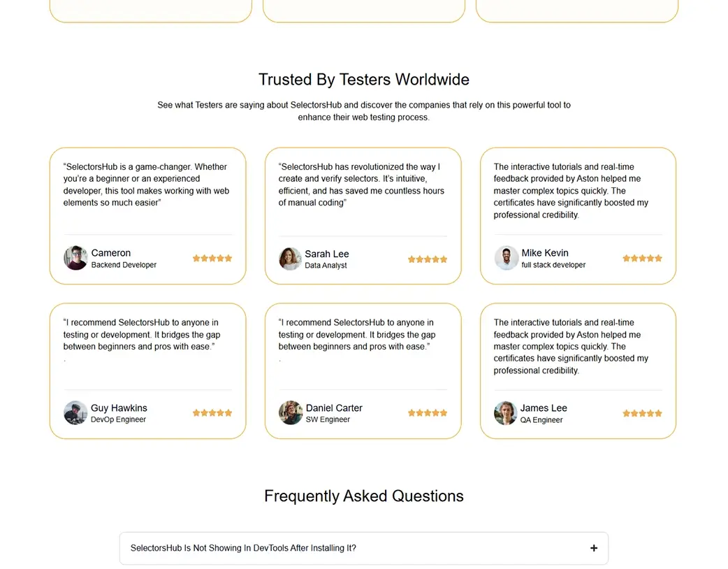The height and width of the screenshot is (569, 728).
Task: Select James Lee's star rating
Action: tap(642, 413)
